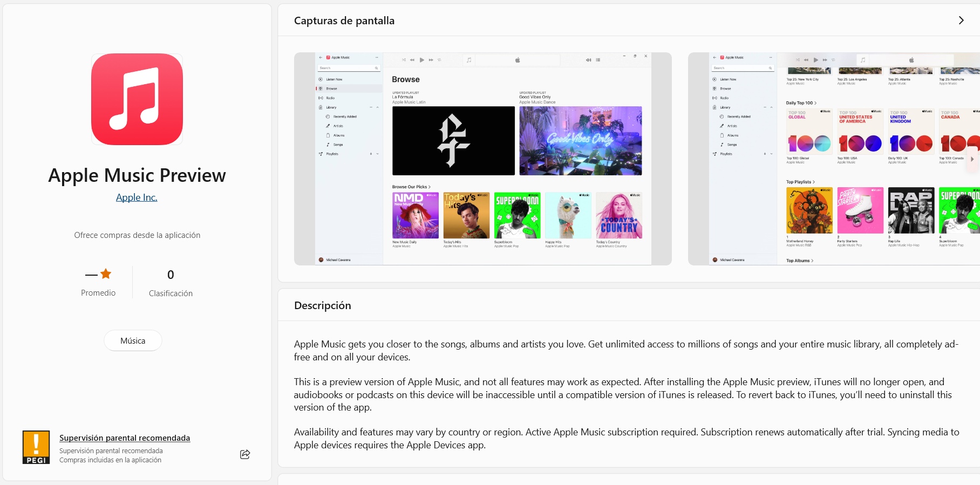
Task: Click the Capturas de pantalla heading
Action: coord(344,21)
